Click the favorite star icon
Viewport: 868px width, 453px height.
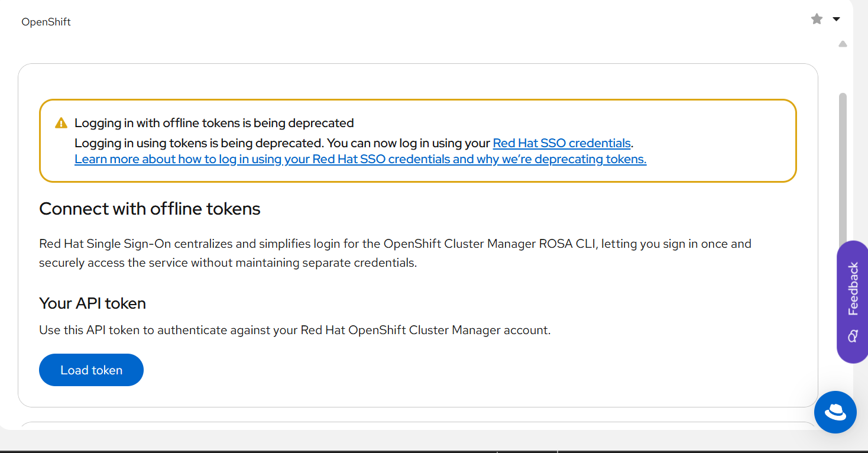(817, 20)
